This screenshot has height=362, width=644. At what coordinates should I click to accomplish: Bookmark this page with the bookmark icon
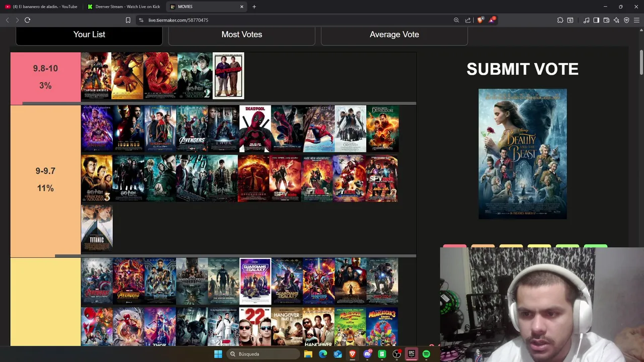pyautogui.click(x=128, y=20)
